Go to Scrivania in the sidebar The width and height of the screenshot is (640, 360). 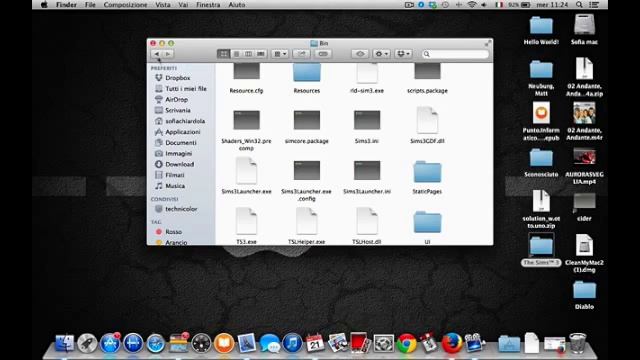pos(178,110)
